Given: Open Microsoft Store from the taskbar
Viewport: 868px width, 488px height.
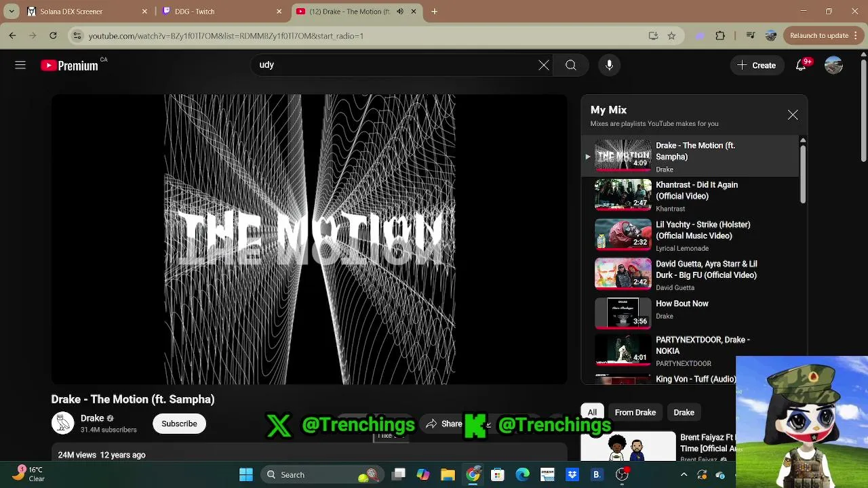Looking at the screenshot, I should pyautogui.click(x=498, y=474).
